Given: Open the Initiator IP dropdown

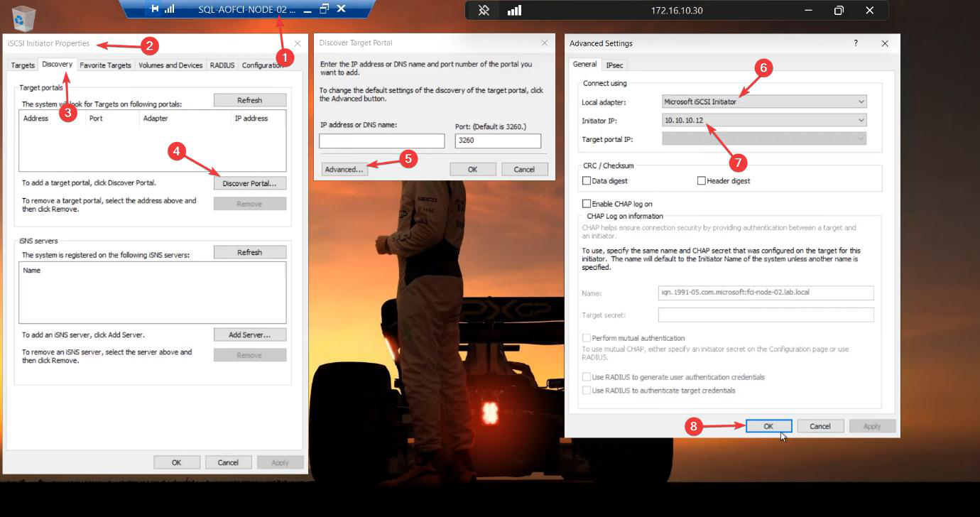Looking at the screenshot, I should pos(764,121).
